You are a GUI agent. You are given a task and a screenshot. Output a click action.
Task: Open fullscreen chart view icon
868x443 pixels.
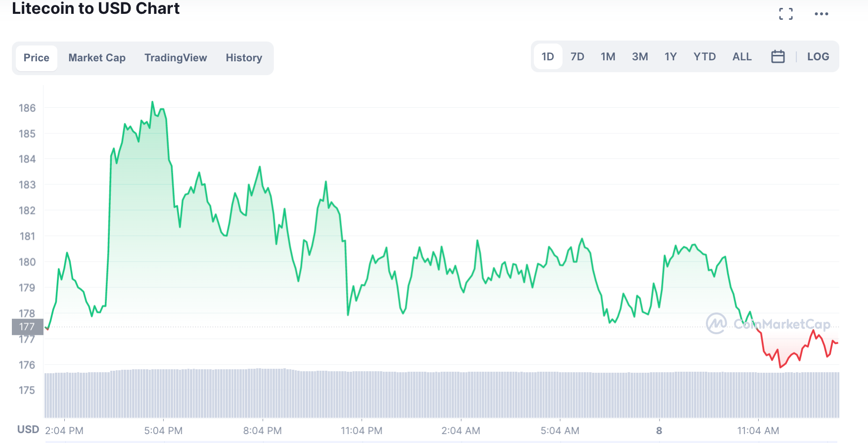(786, 14)
